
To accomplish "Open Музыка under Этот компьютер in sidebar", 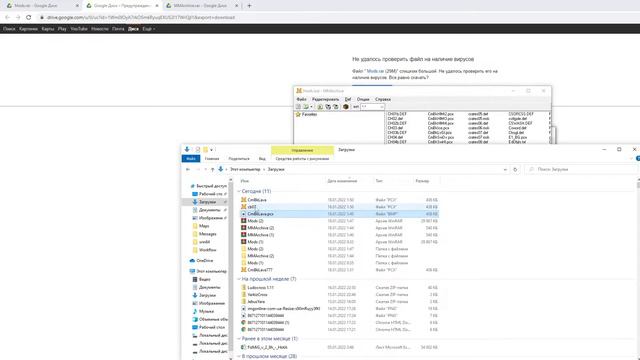I will click(203, 311).
